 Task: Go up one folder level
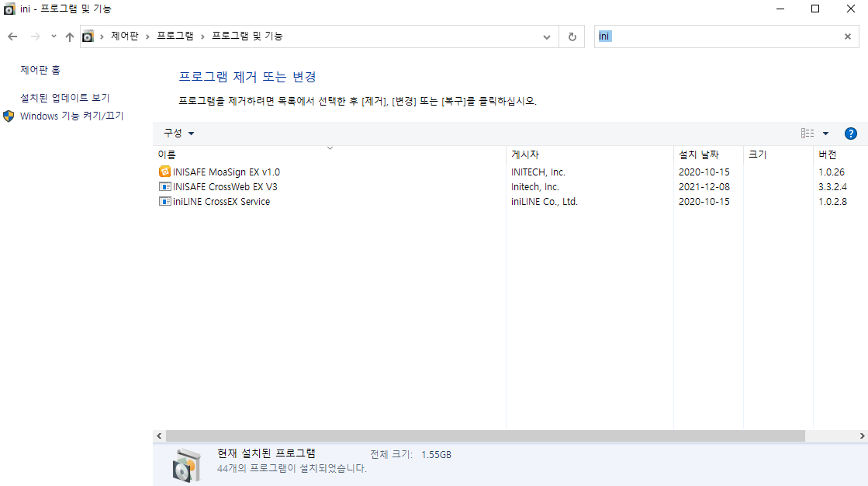[x=69, y=36]
